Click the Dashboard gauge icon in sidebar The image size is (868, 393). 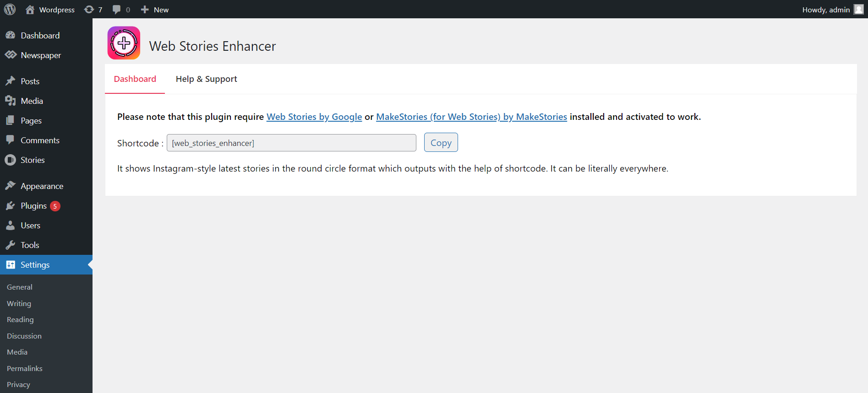click(11, 35)
